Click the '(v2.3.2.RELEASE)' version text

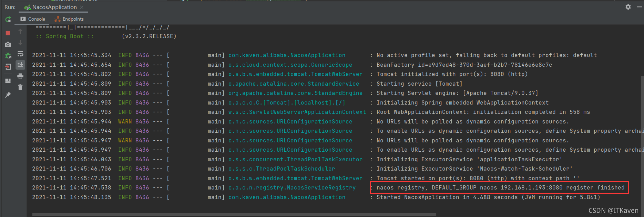(x=149, y=36)
